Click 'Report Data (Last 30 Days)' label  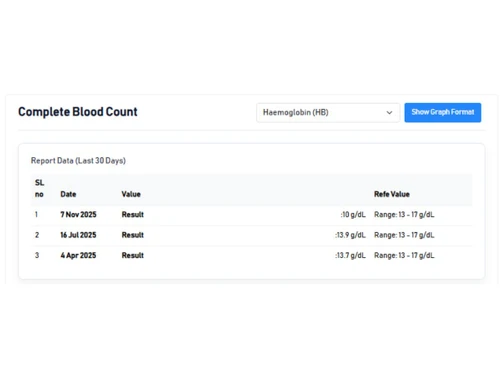78,161
